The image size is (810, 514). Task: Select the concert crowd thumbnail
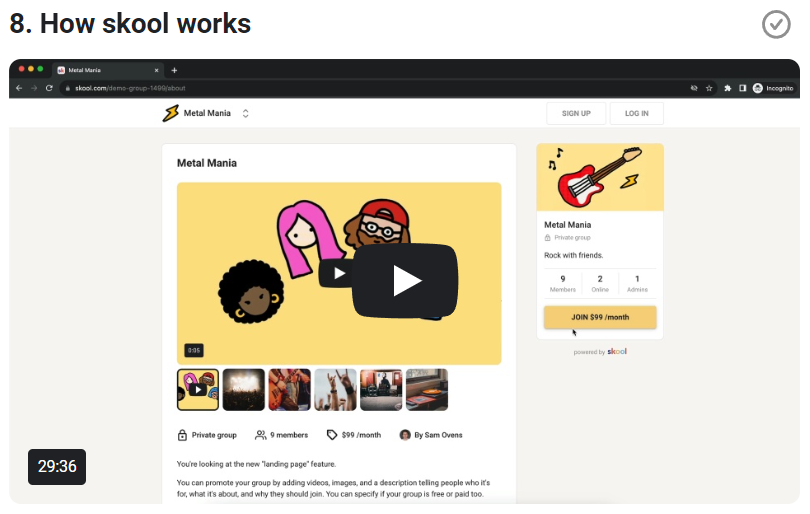[x=244, y=390]
